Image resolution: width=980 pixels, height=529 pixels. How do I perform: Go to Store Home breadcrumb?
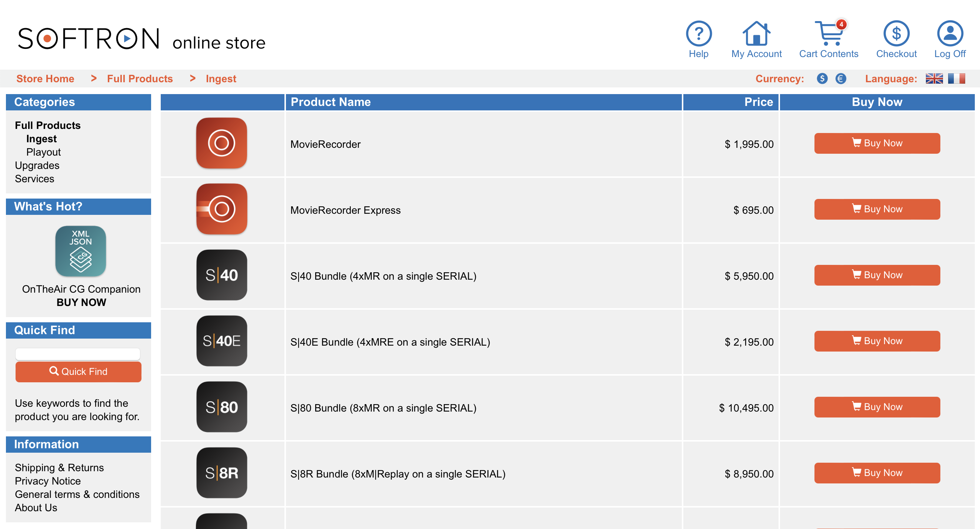[x=45, y=79]
